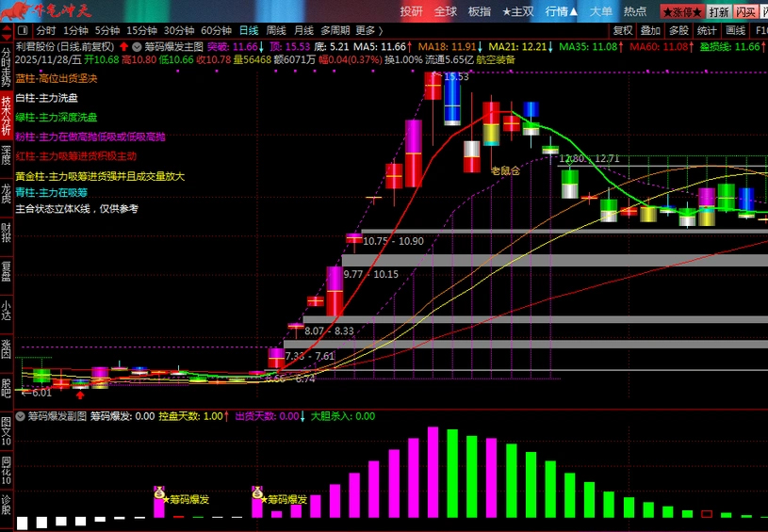
Task: Select the 周线 weekly period tab
Action: pos(276,30)
